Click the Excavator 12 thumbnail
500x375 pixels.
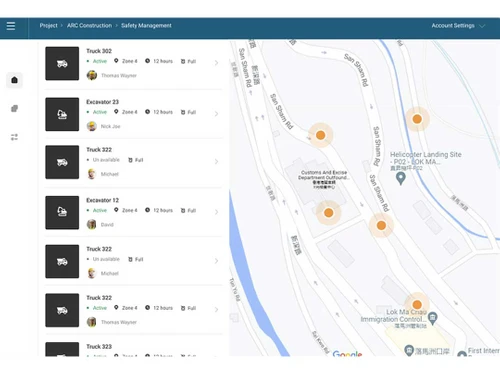click(x=62, y=213)
